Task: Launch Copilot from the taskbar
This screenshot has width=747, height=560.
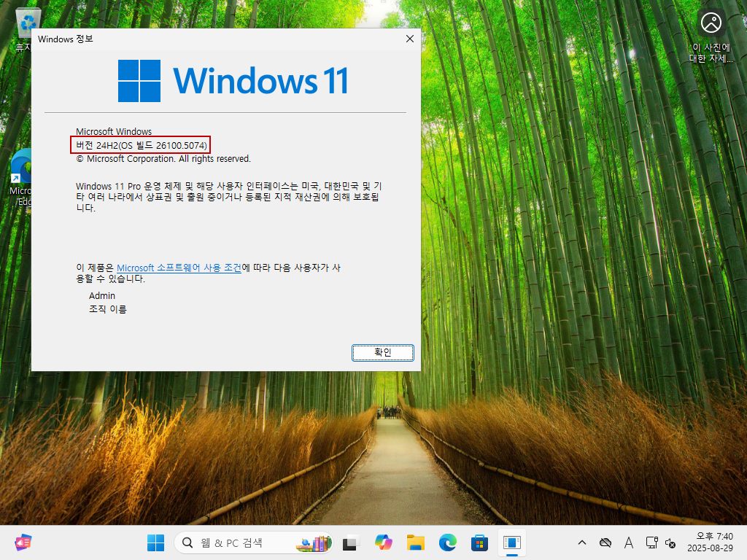Action: pyautogui.click(x=383, y=542)
